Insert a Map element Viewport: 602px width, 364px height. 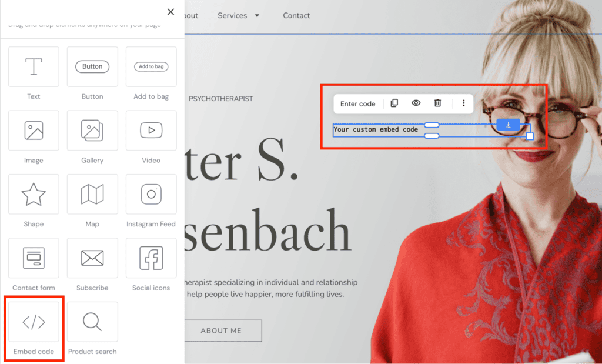[92, 194]
